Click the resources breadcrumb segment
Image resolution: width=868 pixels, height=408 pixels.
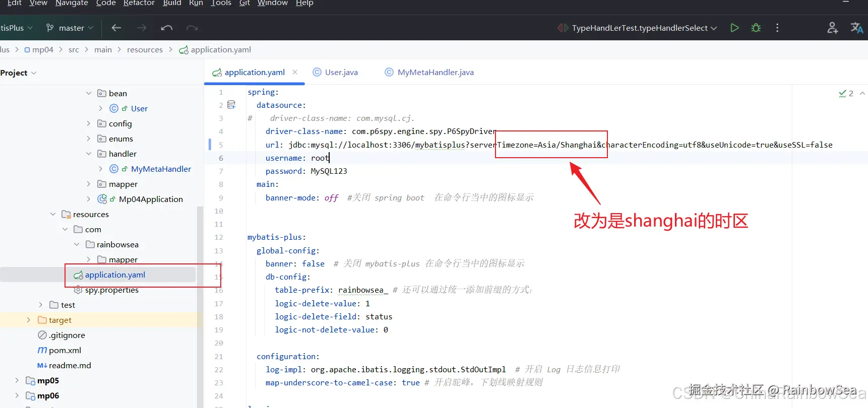(145, 49)
